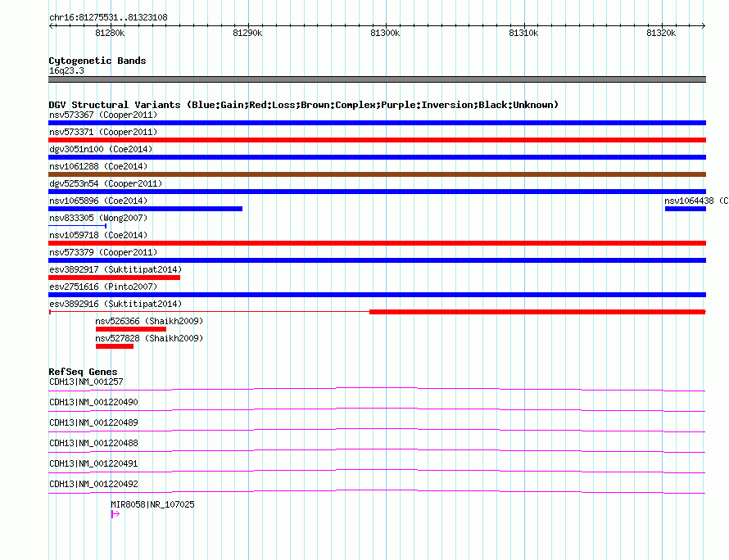Click the 81310k ruler tick label
This screenshot has width=729, height=560.
[x=523, y=33]
